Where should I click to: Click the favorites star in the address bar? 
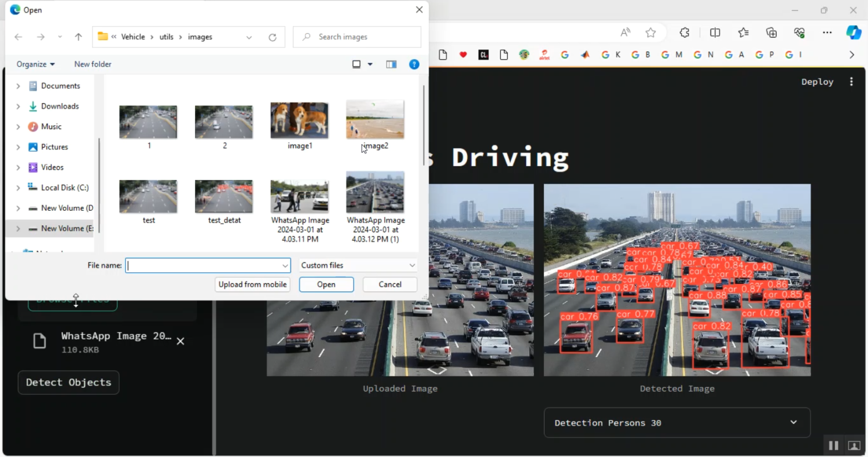(x=651, y=32)
